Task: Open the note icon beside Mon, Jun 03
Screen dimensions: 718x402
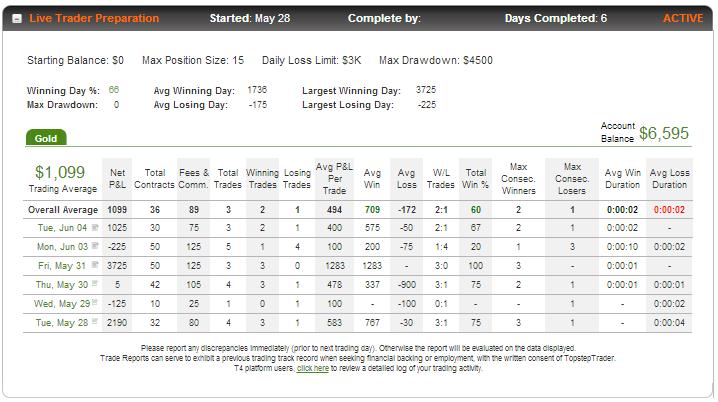Action: [95, 246]
